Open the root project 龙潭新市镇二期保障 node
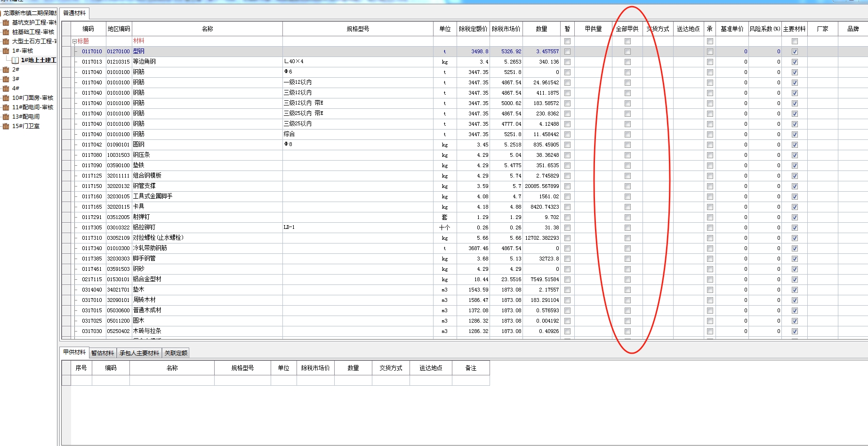868x446 pixels. pyautogui.click(x=30, y=13)
